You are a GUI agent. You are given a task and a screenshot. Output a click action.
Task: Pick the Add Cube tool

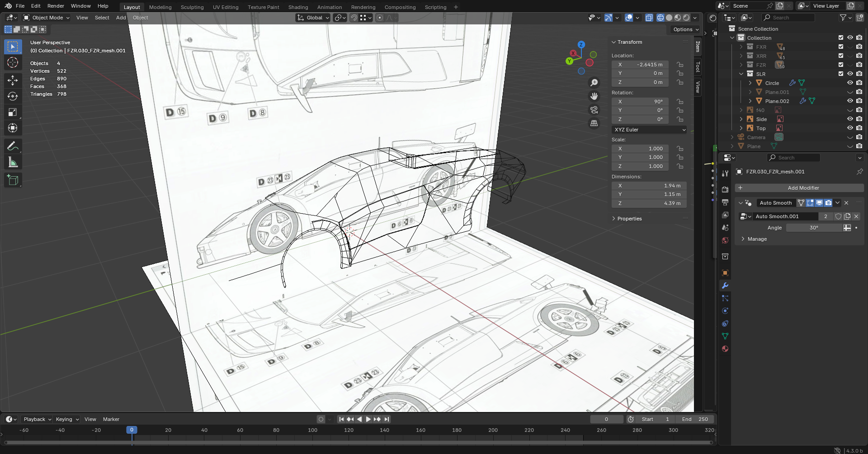pos(13,180)
